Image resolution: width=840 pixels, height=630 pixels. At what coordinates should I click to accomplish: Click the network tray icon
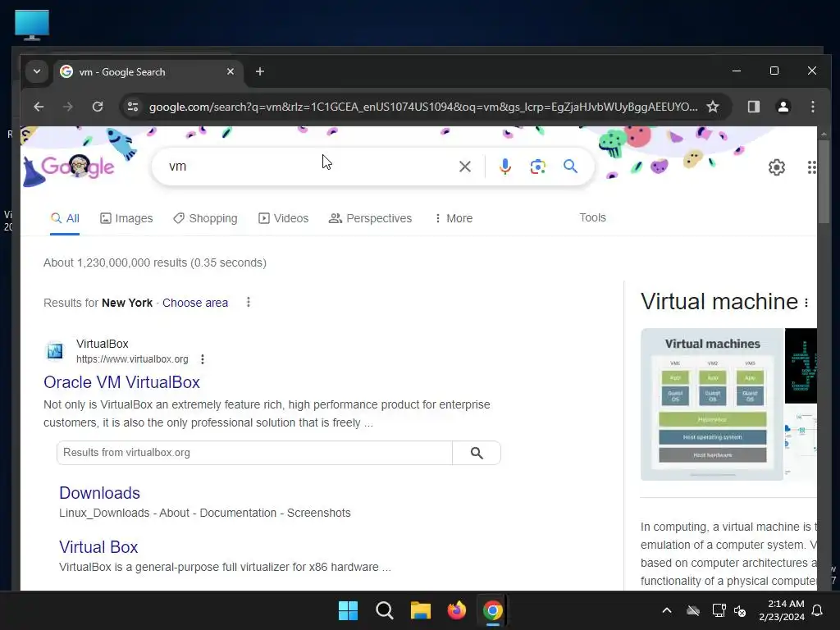click(x=719, y=610)
